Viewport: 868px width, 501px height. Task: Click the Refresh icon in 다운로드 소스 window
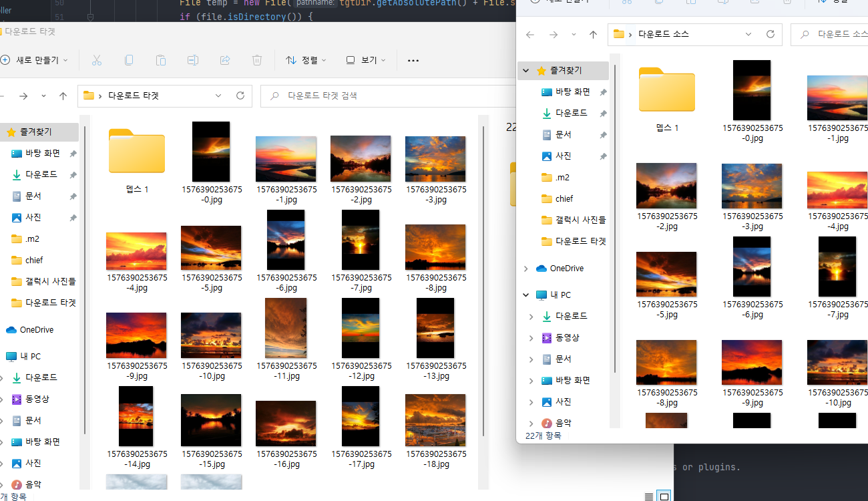click(x=771, y=34)
